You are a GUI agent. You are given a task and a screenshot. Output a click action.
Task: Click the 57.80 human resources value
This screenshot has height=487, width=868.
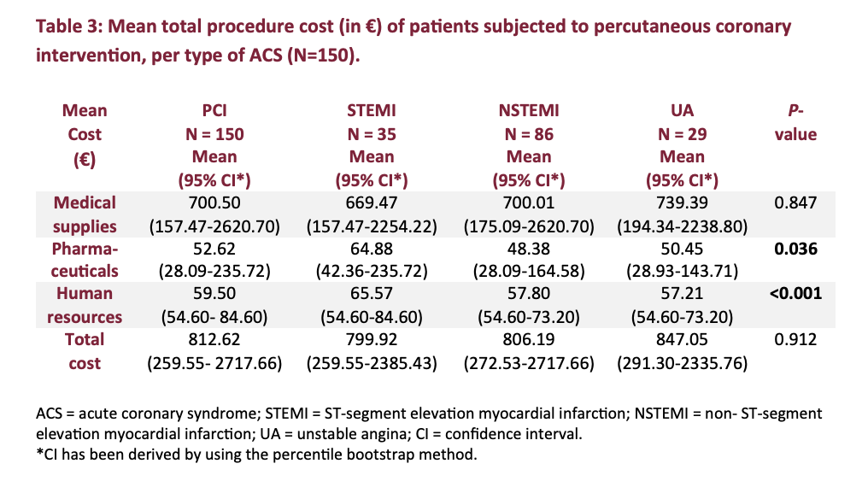[x=528, y=294]
